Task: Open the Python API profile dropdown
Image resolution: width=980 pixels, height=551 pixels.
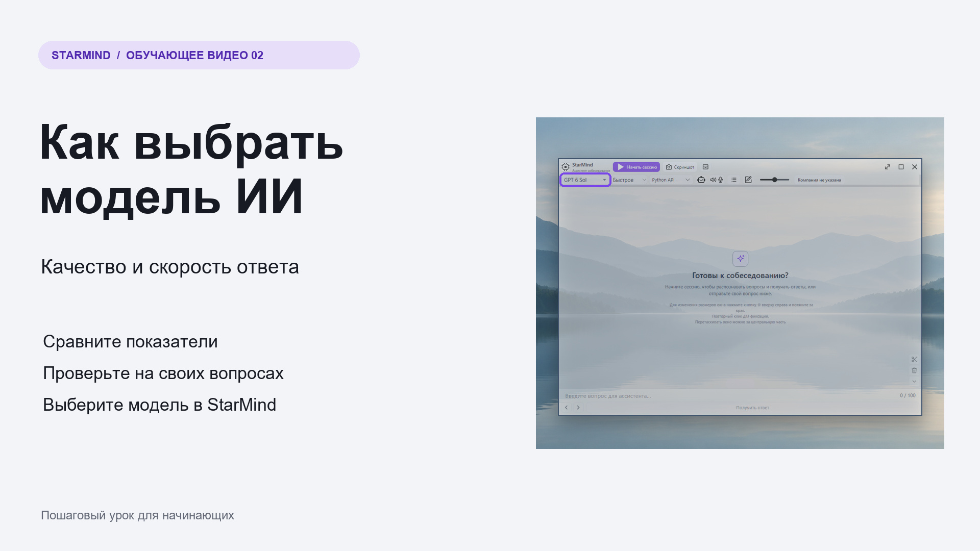Action: (x=671, y=180)
